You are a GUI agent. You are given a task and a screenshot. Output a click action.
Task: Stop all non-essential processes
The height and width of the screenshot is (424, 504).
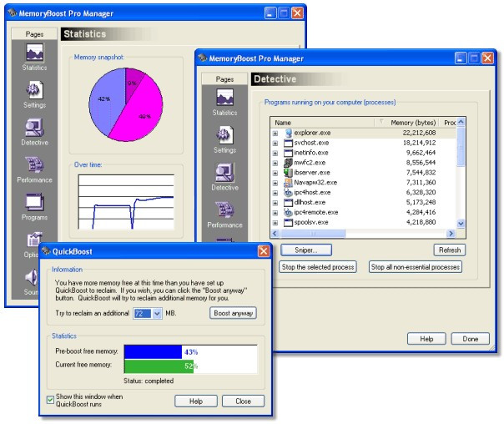416,267
